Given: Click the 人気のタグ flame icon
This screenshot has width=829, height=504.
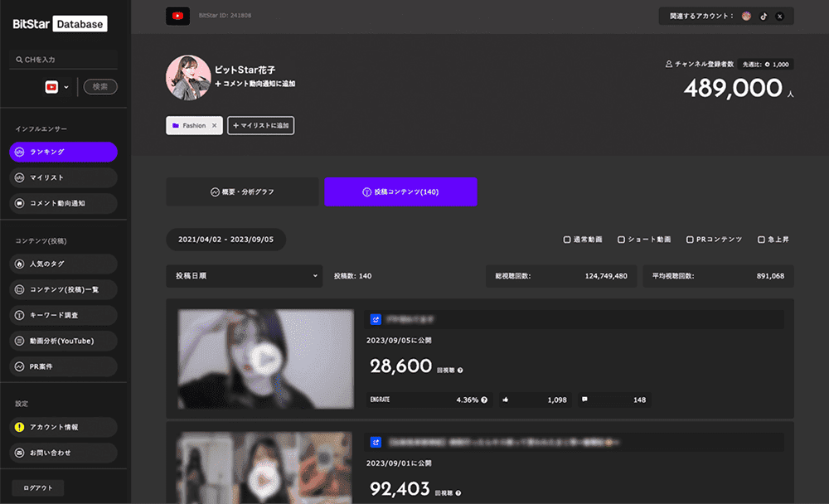Looking at the screenshot, I should [20, 264].
